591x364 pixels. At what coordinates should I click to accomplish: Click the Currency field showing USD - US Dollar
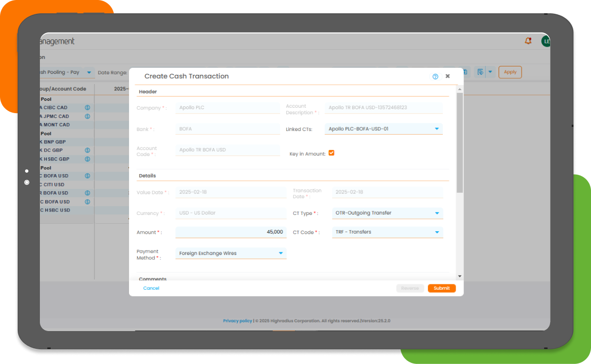pyautogui.click(x=230, y=213)
